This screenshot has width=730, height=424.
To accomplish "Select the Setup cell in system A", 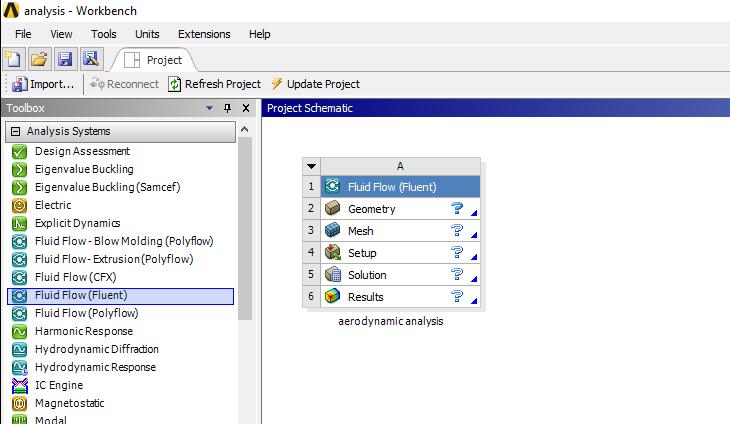I will coord(400,253).
